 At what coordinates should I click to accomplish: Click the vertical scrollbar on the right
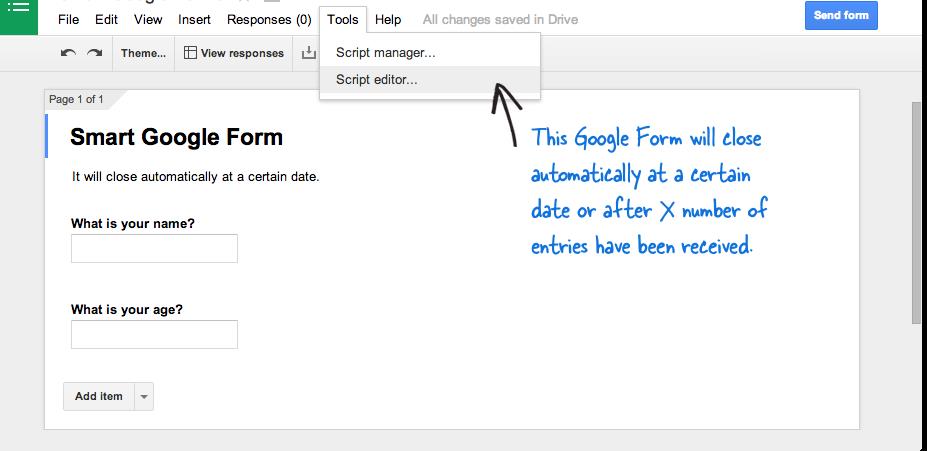pyautogui.click(x=917, y=213)
